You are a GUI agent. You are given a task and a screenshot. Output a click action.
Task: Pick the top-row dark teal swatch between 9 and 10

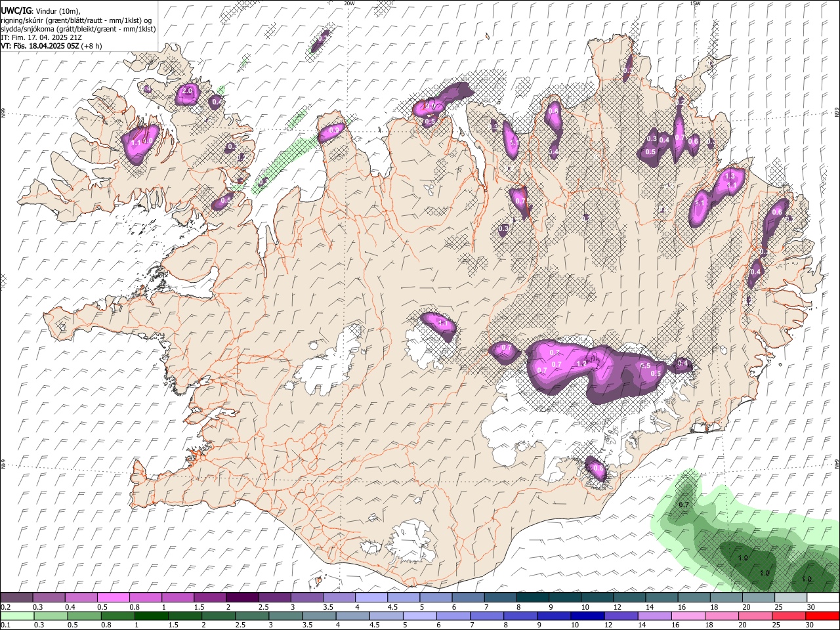coord(565,597)
